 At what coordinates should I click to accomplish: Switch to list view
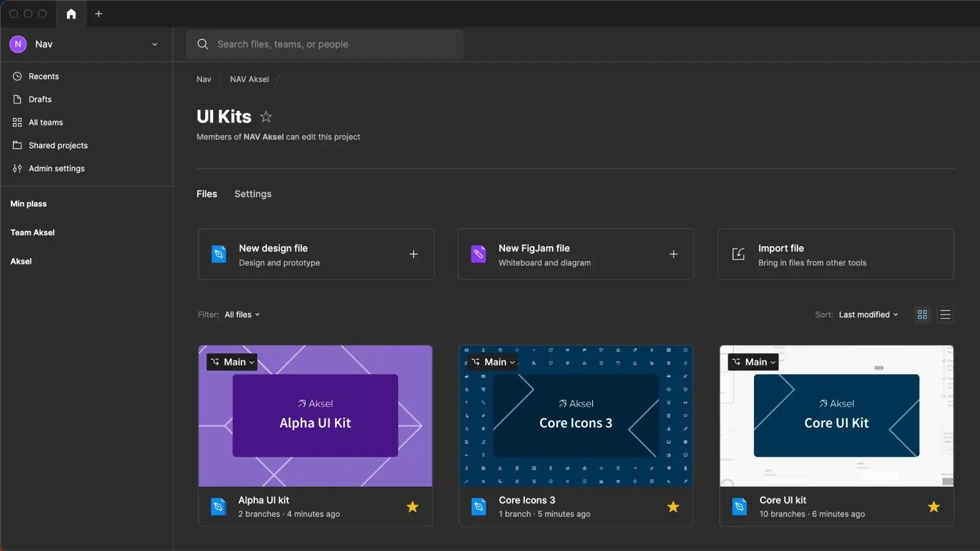(945, 315)
